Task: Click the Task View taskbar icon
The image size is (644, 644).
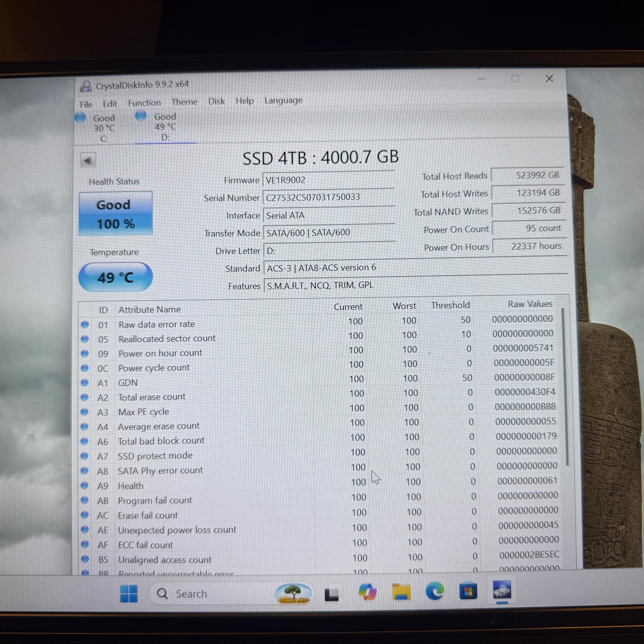Action: [x=332, y=594]
